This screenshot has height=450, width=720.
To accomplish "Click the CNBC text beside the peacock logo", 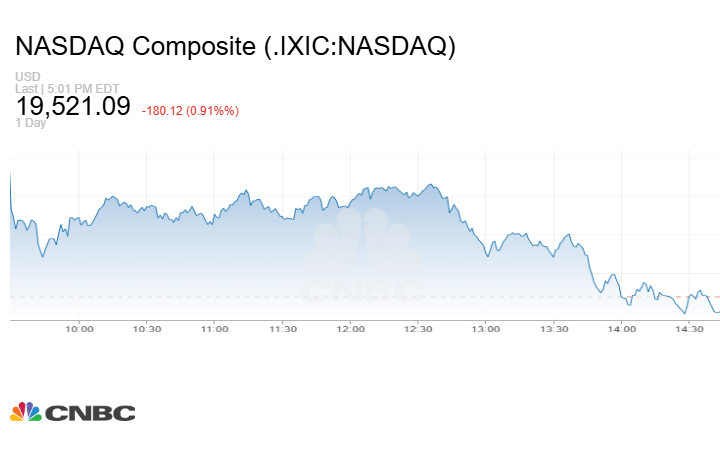I will click(x=90, y=413).
